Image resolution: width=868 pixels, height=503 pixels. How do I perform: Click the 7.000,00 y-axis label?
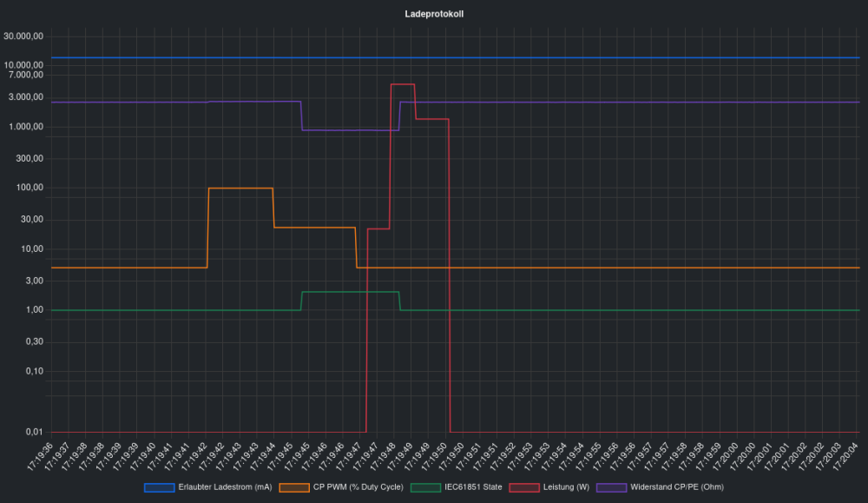pyautogui.click(x=25, y=74)
